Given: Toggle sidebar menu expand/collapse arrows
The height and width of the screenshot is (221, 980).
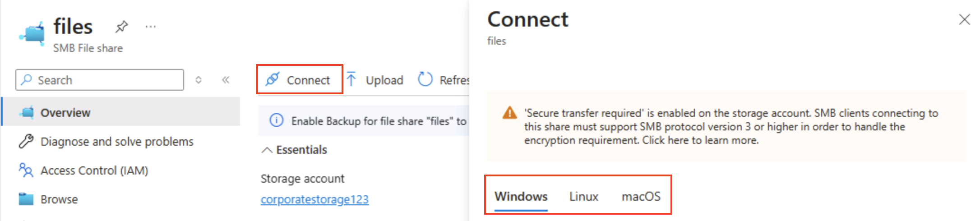Looking at the screenshot, I should (x=198, y=80).
